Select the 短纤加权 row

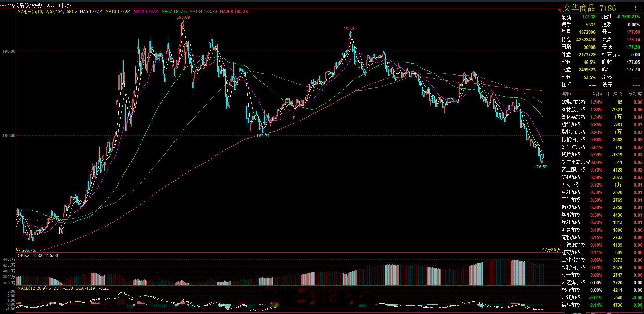tap(602, 125)
